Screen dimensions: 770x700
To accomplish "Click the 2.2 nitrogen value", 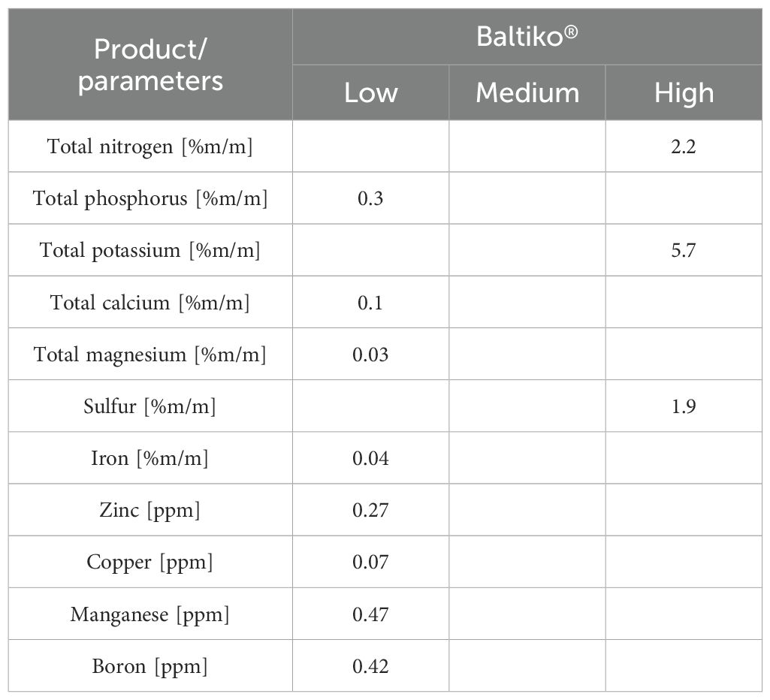I will pos(684,146).
